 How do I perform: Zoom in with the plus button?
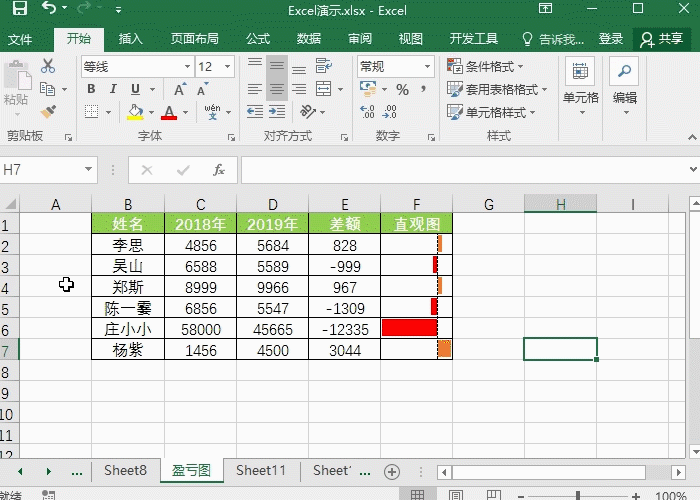[x=636, y=496]
